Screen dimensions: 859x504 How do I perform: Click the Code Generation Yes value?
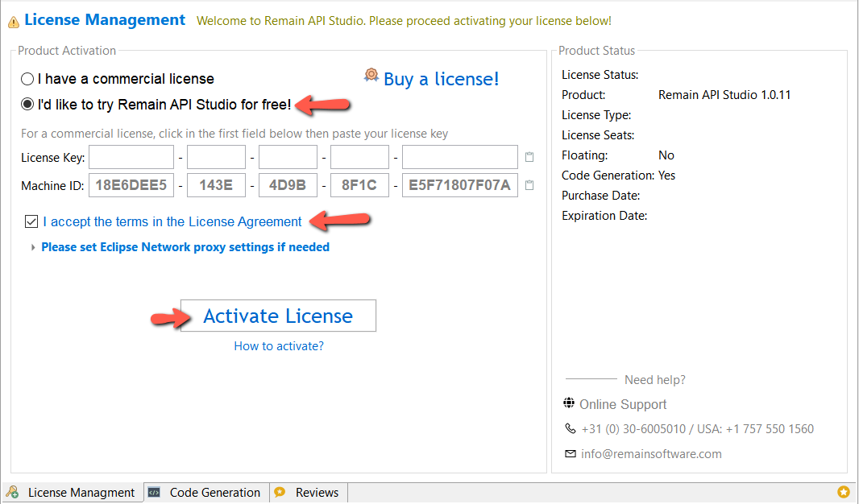point(666,176)
